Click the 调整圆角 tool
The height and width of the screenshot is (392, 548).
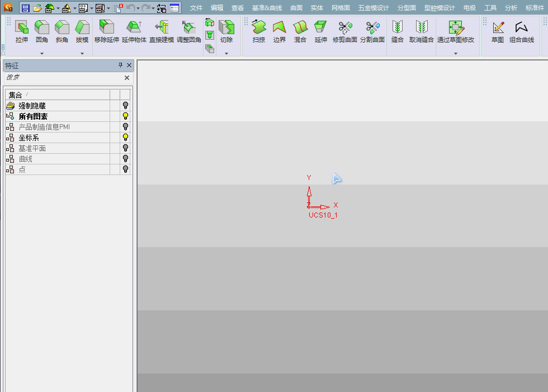click(189, 32)
